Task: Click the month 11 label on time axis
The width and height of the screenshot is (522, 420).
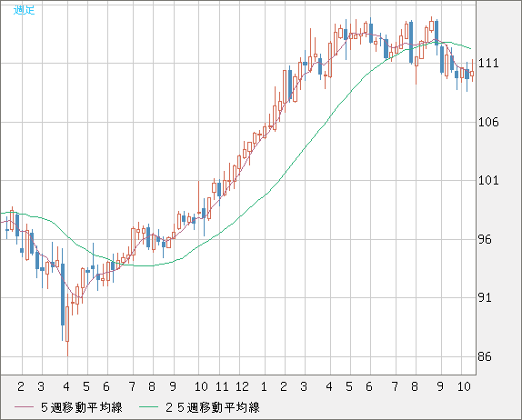Action: pos(222,386)
